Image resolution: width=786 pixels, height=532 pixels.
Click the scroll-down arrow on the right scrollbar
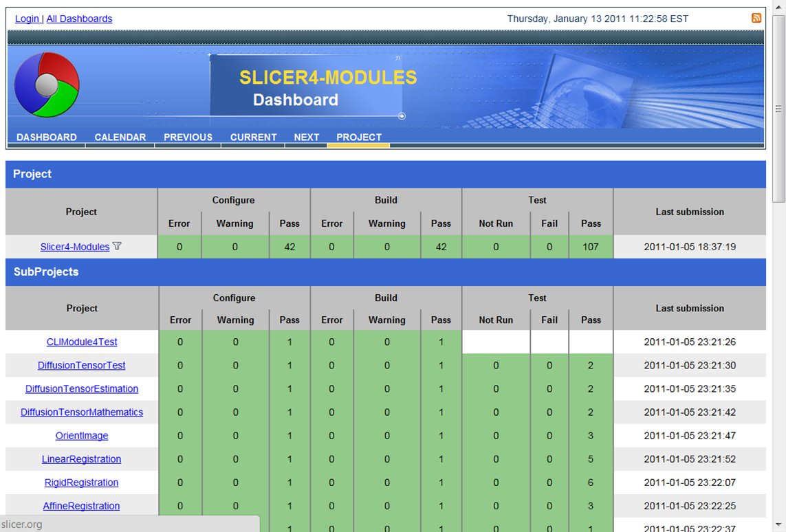pyautogui.click(x=778, y=522)
